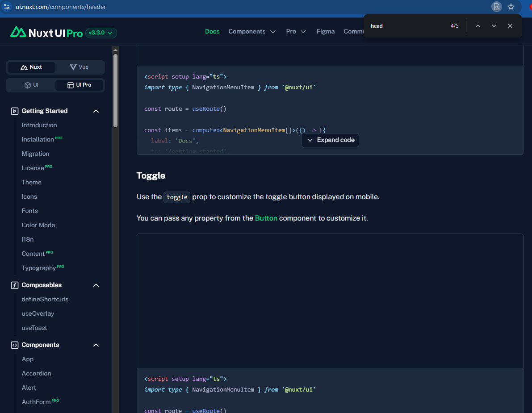Screen dimensions: 532x413
Task: Switch framework to Nuxt
Action: (x=31, y=67)
